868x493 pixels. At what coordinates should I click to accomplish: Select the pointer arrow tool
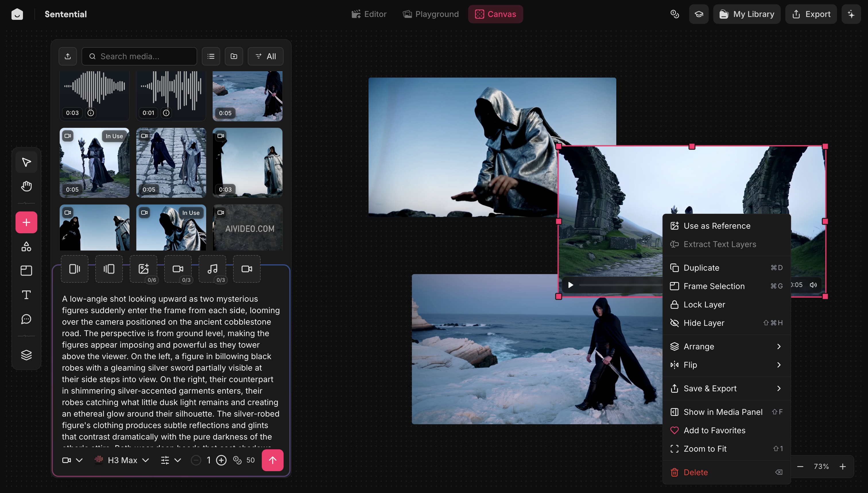(26, 162)
